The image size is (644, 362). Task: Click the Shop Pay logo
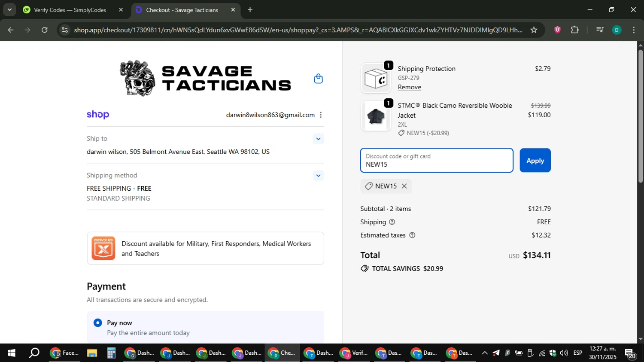(98, 115)
